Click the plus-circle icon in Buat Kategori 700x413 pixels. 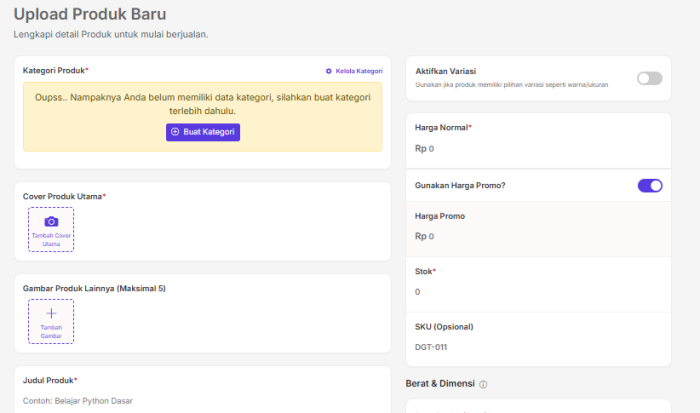point(175,132)
